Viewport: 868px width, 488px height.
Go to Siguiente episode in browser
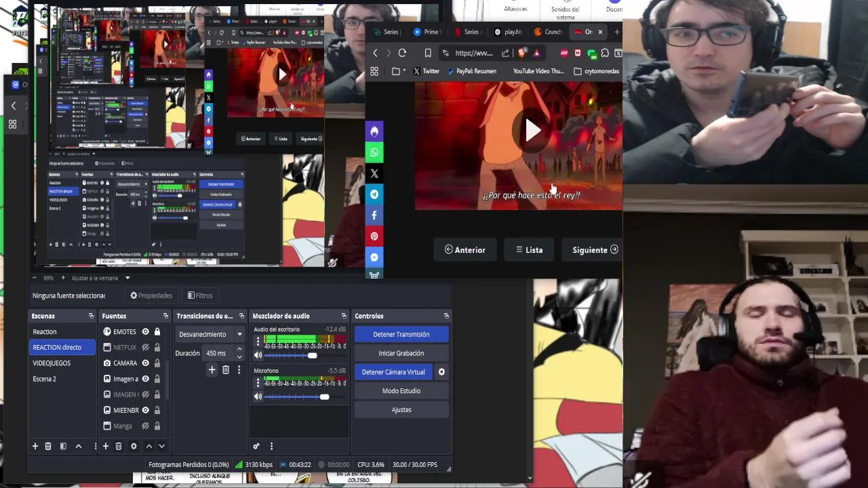pyautogui.click(x=595, y=250)
